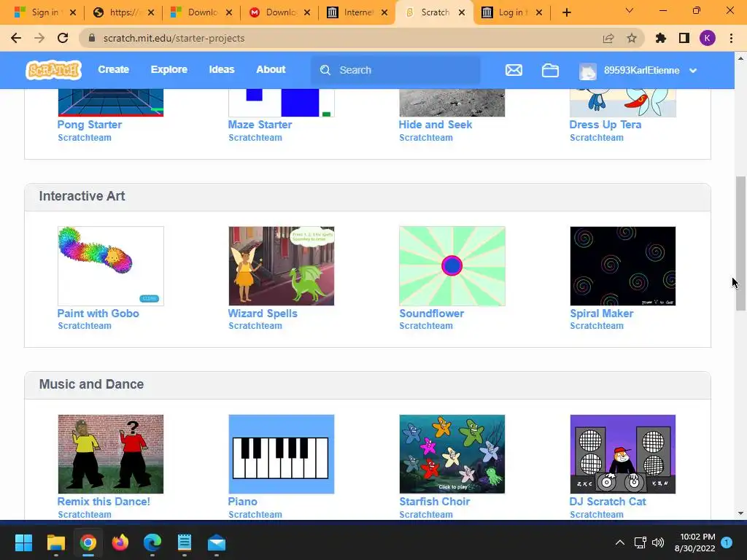This screenshot has height=560, width=747.
Task: Bookmark the page with the star icon
Action: (x=632, y=38)
